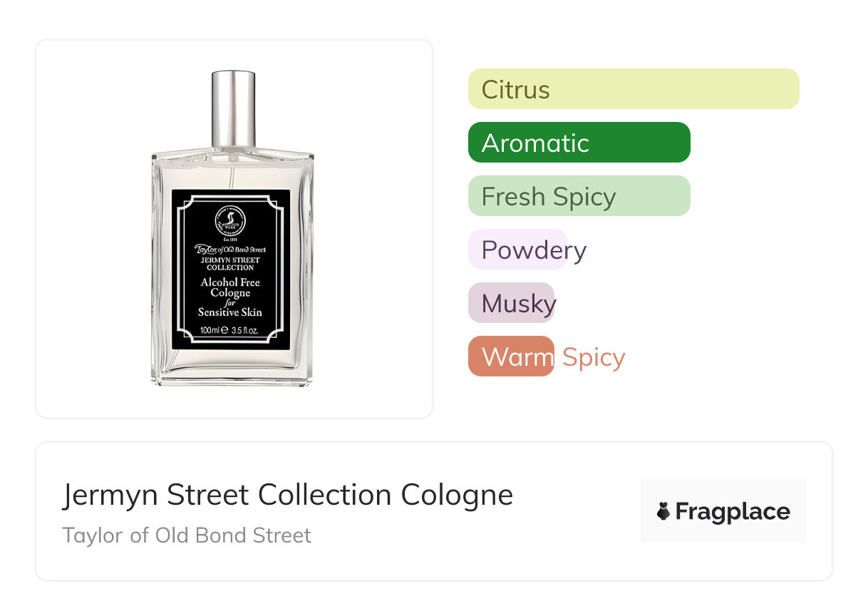This screenshot has height=616, width=868.
Task: Click the Alcohol Free Cologne text on label
Action: click(230, 288)
